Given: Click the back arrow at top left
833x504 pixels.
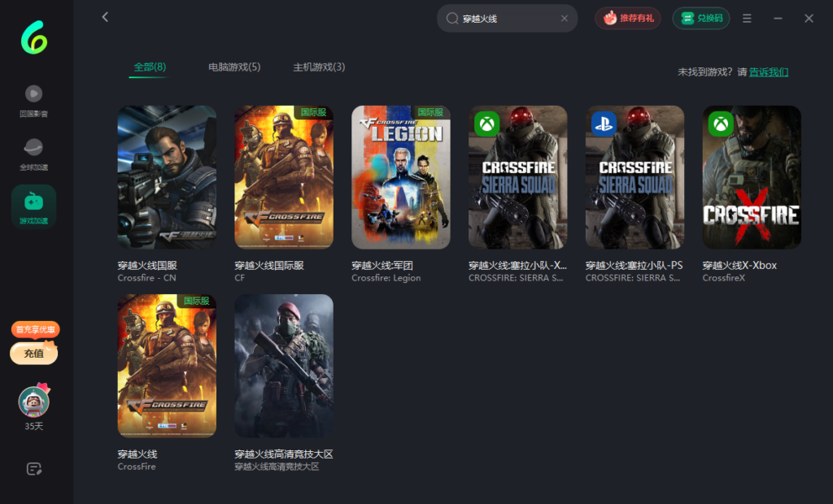Looking at the screenshot, I should [105, 17].
